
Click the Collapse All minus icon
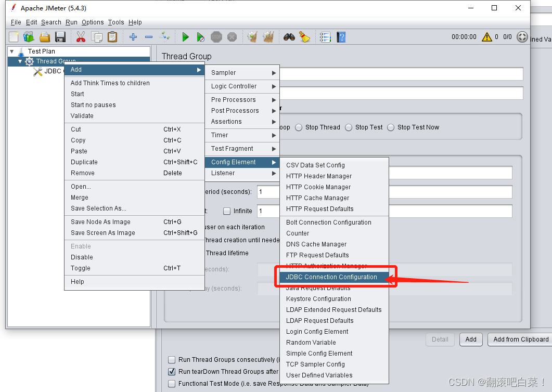click(x=149, y=36)
